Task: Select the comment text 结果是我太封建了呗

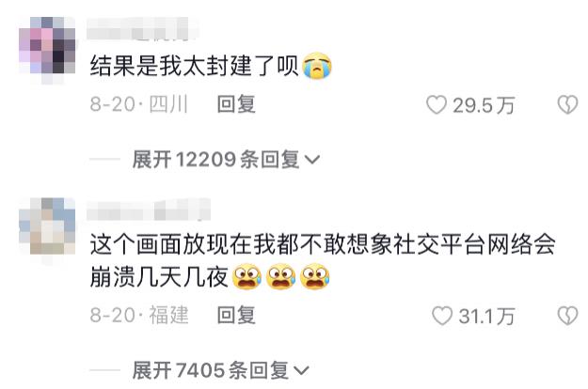Action: (x=194, y=66)
